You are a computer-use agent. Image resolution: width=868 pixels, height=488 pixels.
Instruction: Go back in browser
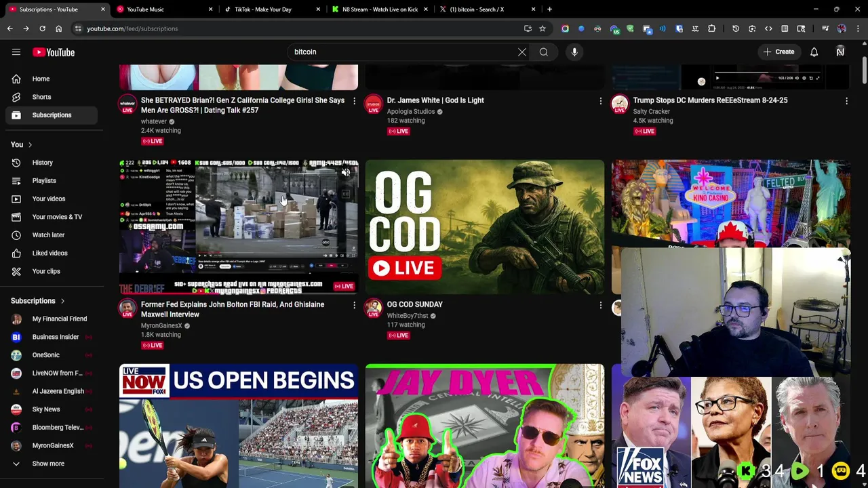pos(9,28)
